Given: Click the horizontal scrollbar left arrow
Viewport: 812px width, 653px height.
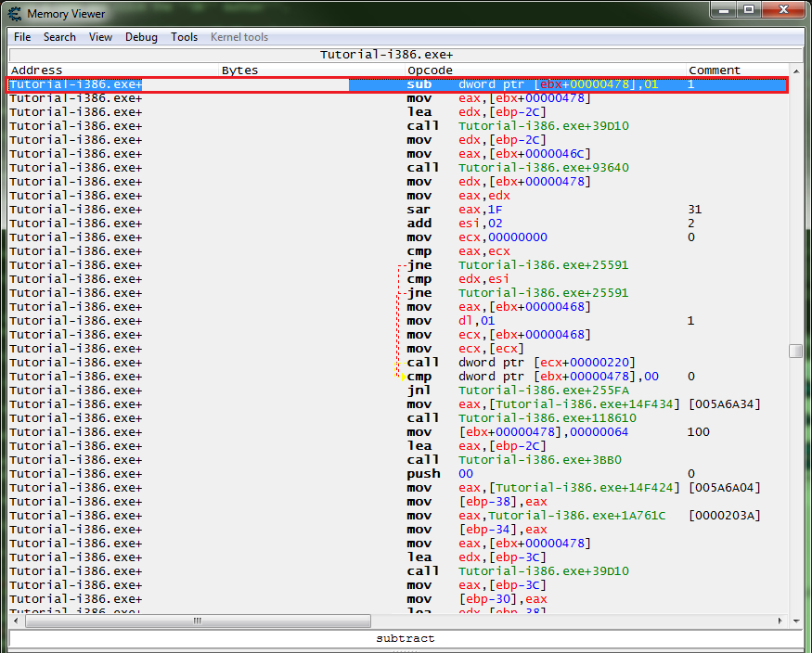Looking at the screenshot, I should pyautogui.click(x=13, y=621).
